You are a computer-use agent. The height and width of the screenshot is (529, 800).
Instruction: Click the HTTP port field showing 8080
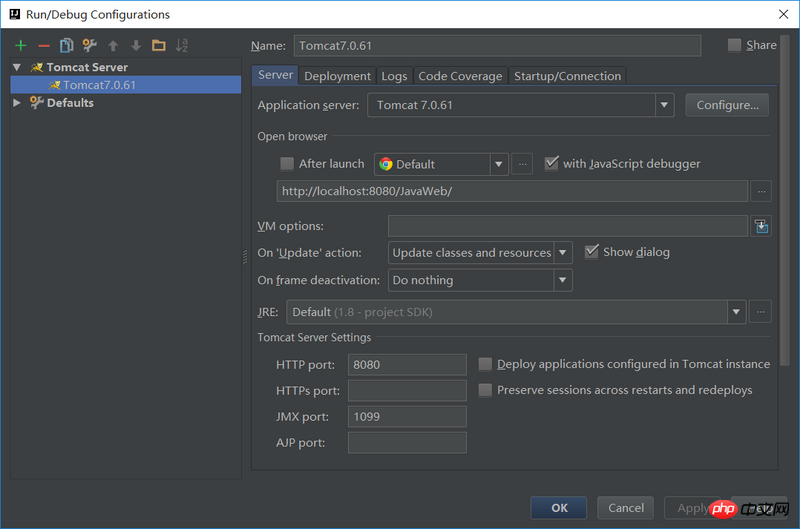(x=407, y=365)
